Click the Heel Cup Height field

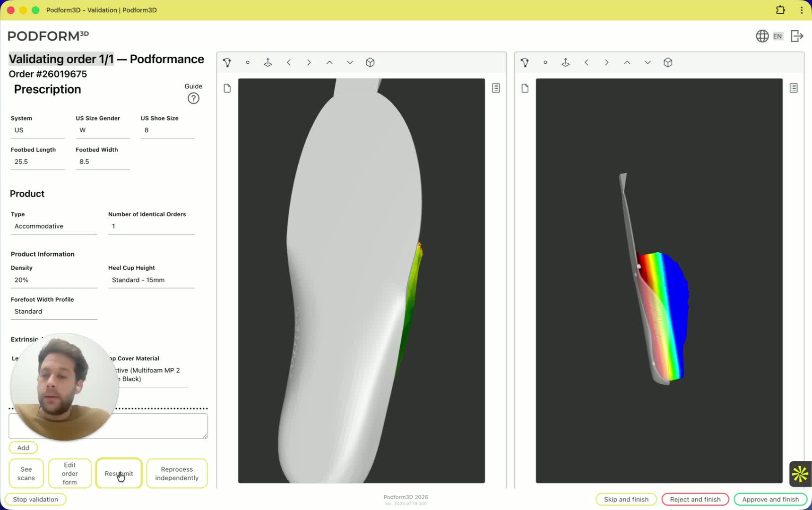[x=151, y=280]
